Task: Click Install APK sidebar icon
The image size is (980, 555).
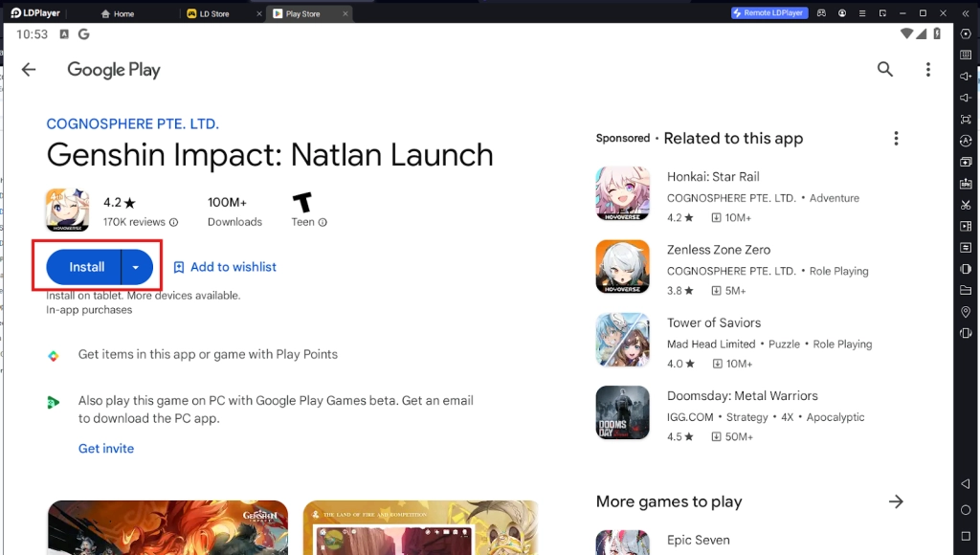Action: click(966, 184)
